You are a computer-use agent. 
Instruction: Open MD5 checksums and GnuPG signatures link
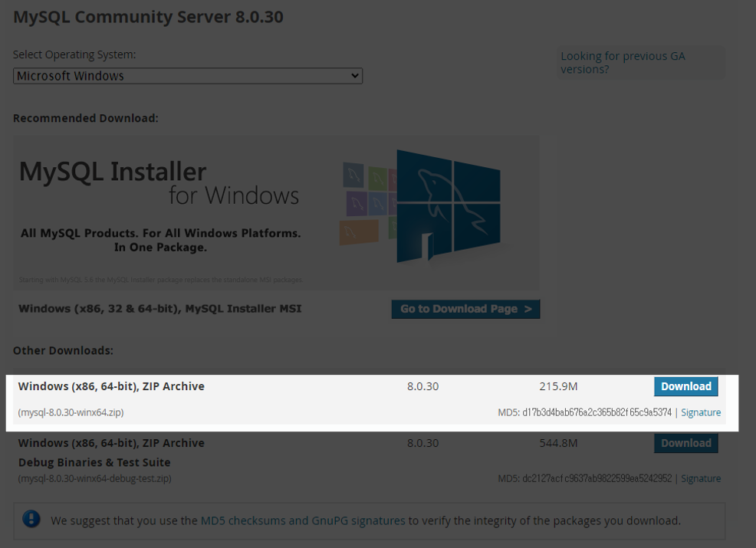tap(303, 520)
